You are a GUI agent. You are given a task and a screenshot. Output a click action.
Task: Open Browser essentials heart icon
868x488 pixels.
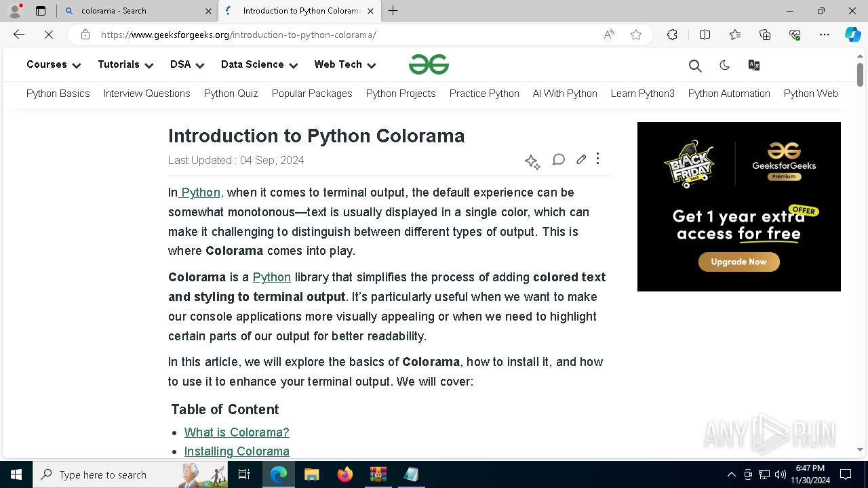click(x=795, y=35)
